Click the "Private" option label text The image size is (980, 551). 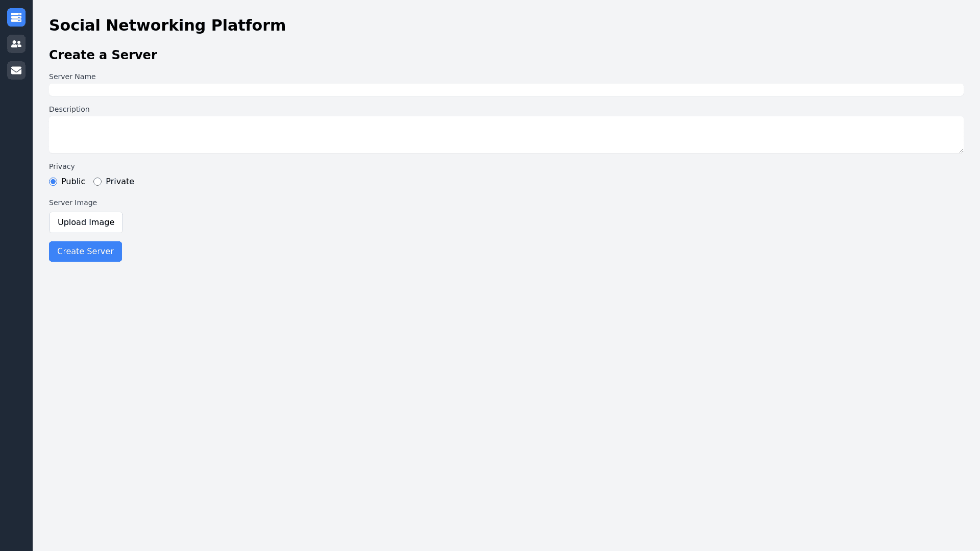point(120,182)
